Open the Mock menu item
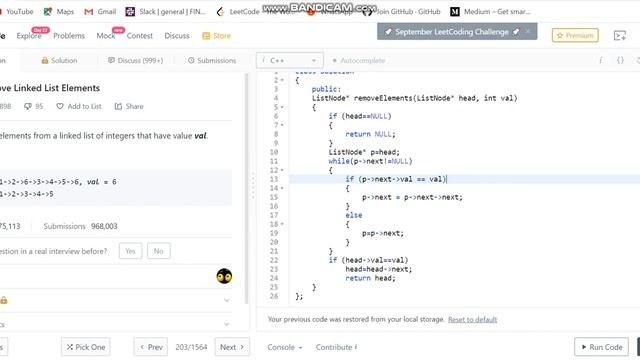 [x=106, y=36]
